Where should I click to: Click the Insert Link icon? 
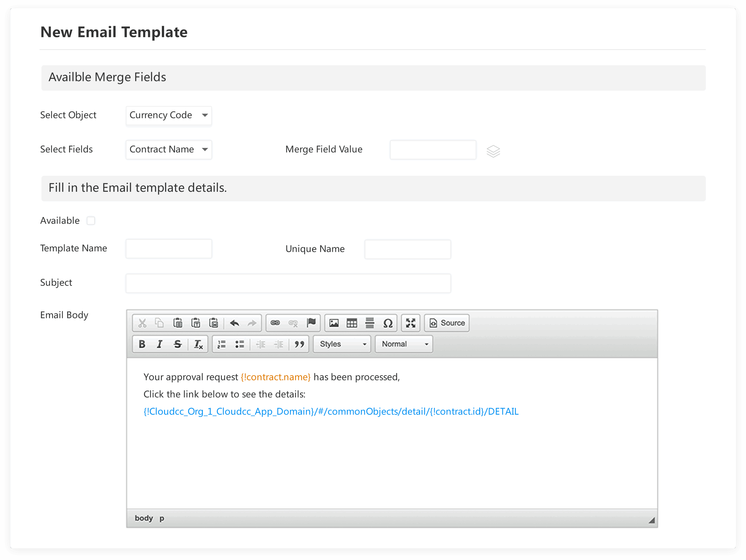[x=275, y=323]
